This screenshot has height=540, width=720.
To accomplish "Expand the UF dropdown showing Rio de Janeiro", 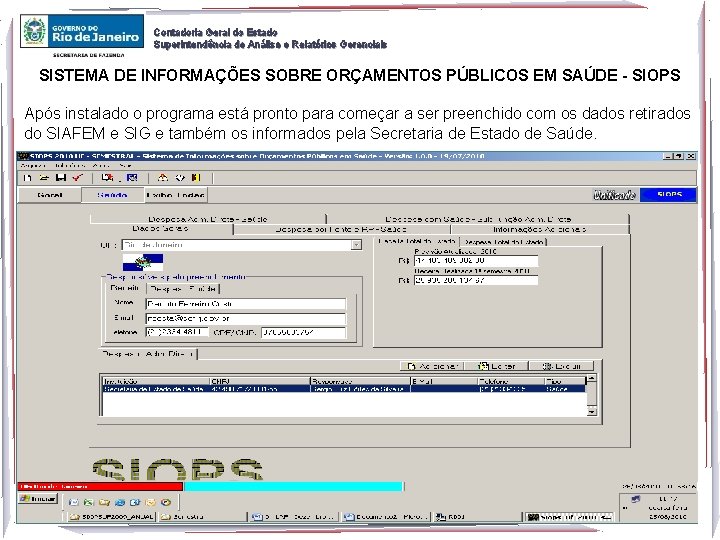I will [x=356, y=245].
